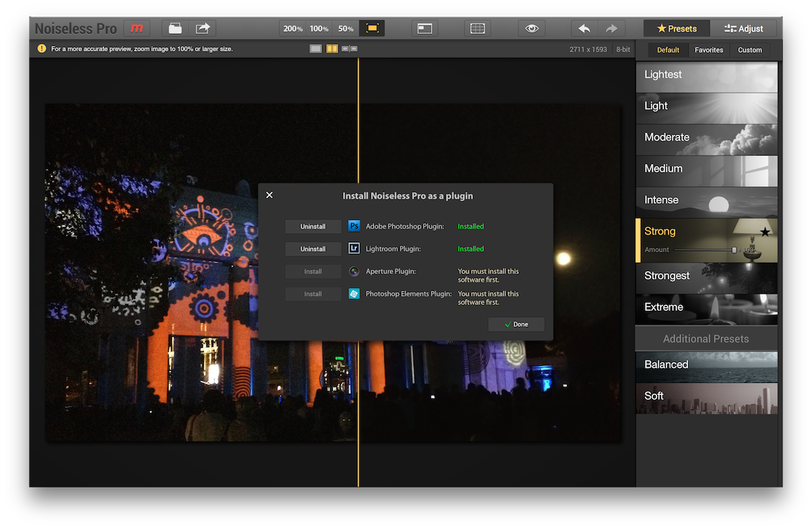Click Install for the Aperture plugin
812x529 pixels.
click(313, 271)
